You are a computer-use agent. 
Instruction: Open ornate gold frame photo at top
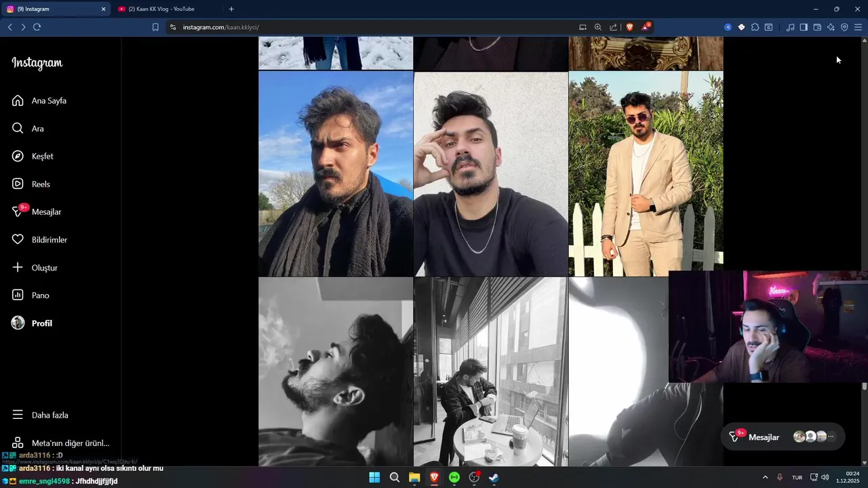[x=646, y=53]
